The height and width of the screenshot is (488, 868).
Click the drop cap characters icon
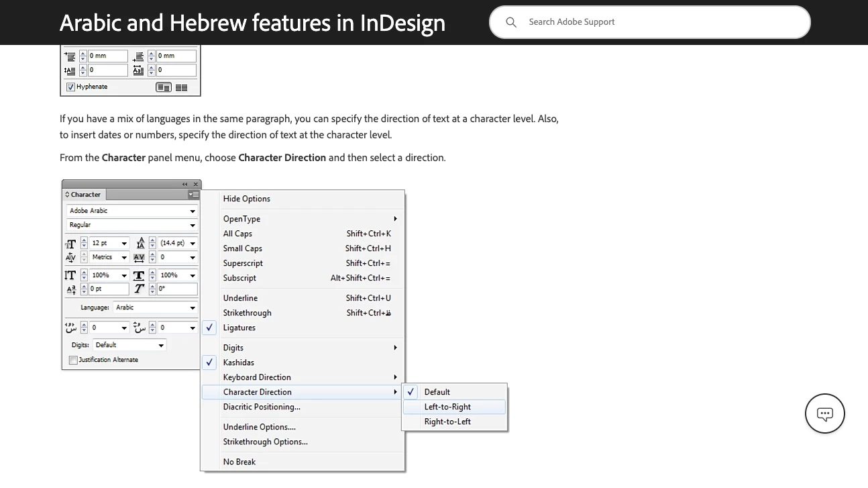click(138, 70)
